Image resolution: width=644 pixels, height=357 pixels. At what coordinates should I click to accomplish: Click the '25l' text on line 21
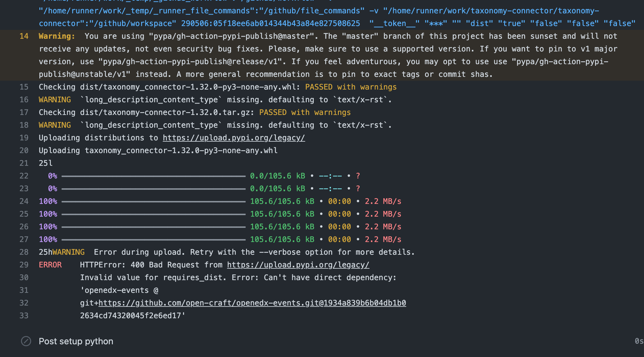46,163
